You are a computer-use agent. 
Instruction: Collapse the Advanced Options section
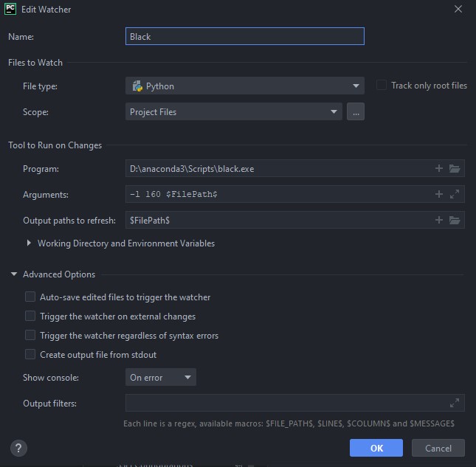tap(14, 274)
